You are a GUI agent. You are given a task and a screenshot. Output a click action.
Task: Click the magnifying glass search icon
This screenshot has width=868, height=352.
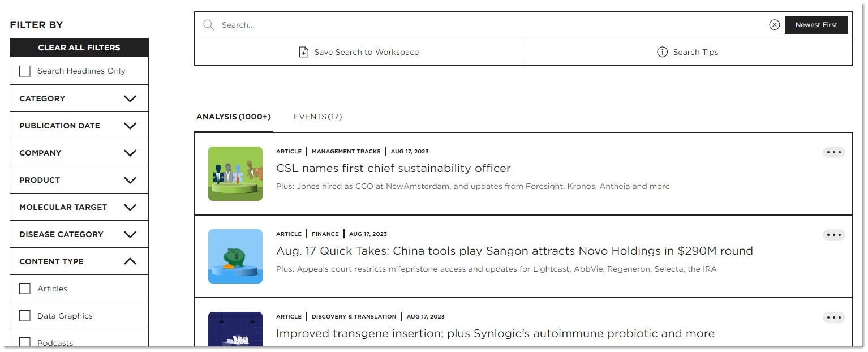click(x=209, y=25)
